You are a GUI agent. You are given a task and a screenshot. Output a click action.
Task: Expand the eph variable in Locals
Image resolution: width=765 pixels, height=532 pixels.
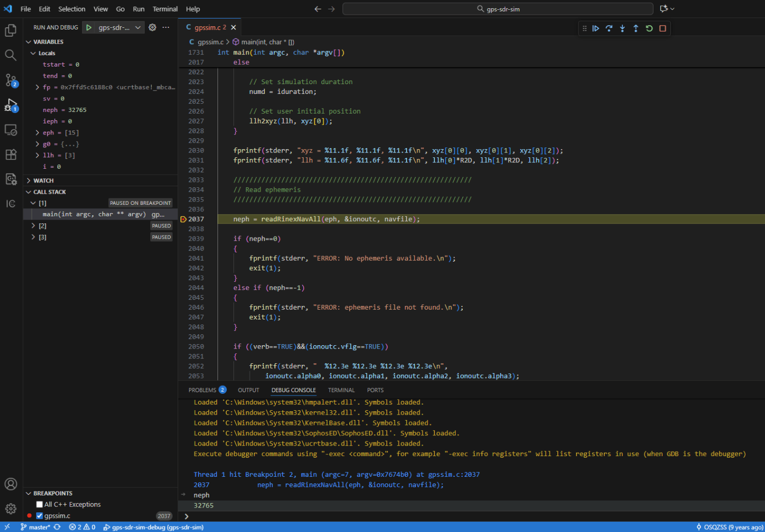point(37,133)
